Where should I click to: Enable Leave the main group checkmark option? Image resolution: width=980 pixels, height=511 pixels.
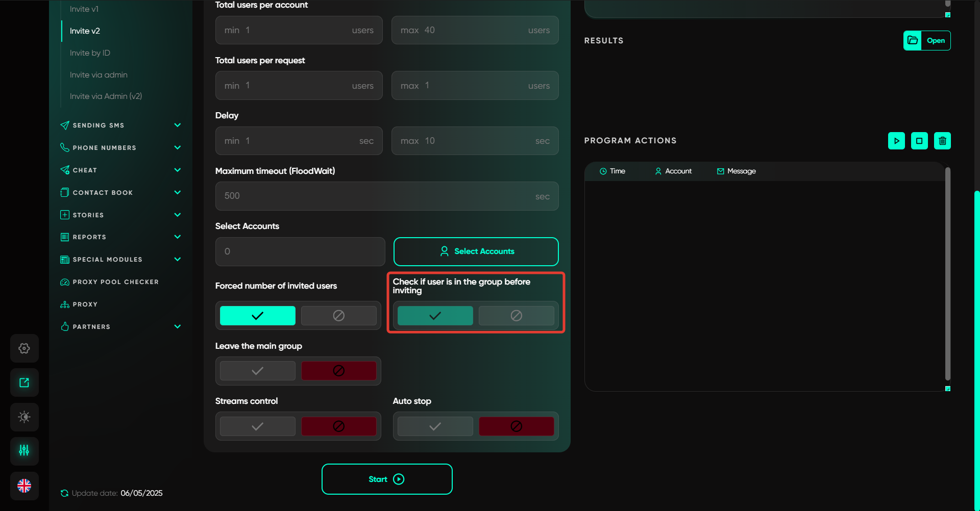coord(257,371)
